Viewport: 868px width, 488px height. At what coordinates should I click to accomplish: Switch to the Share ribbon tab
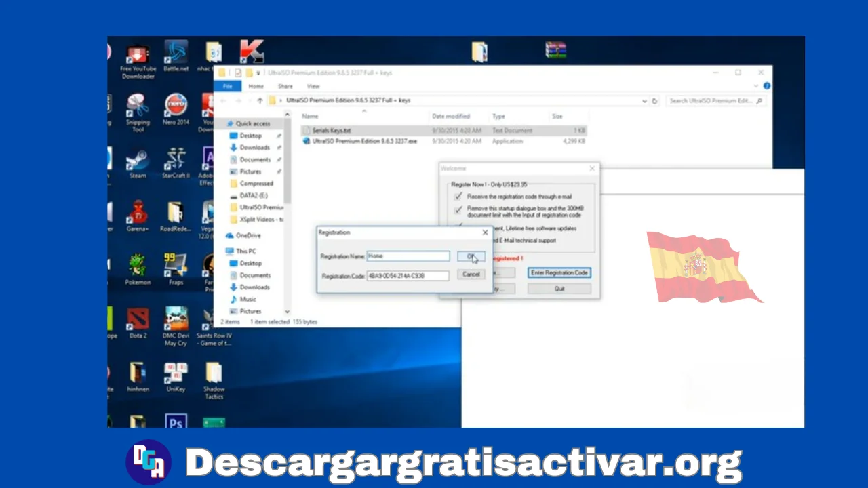(285, 86)
